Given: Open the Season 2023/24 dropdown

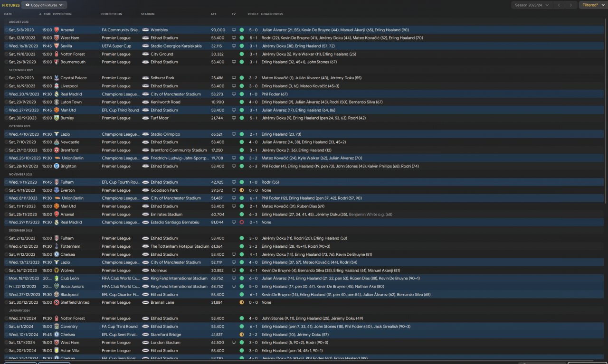Looking at the screenshot, I should [x=532, y=5].
